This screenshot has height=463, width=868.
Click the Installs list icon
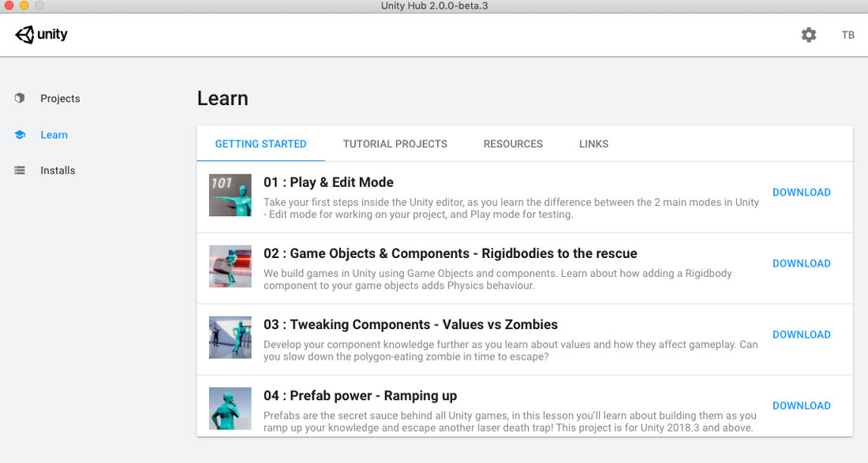coord(19,170)
